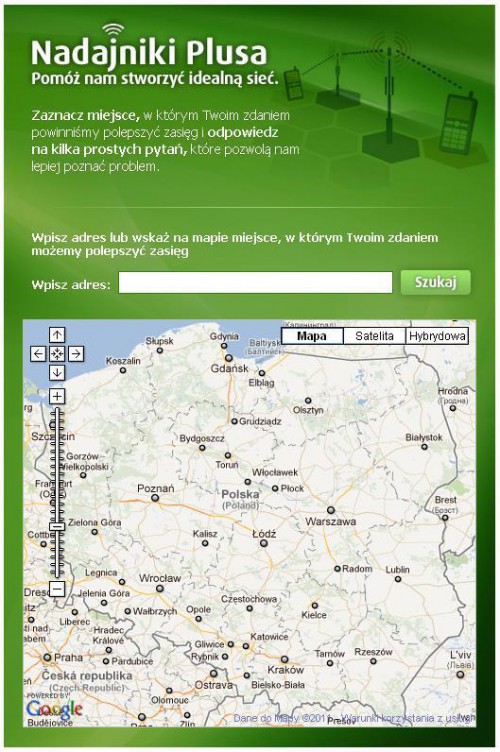Click the Wrocław city marker
This screenshot has height=752, width=500.
pyautogui.click(x=160, y=588)
